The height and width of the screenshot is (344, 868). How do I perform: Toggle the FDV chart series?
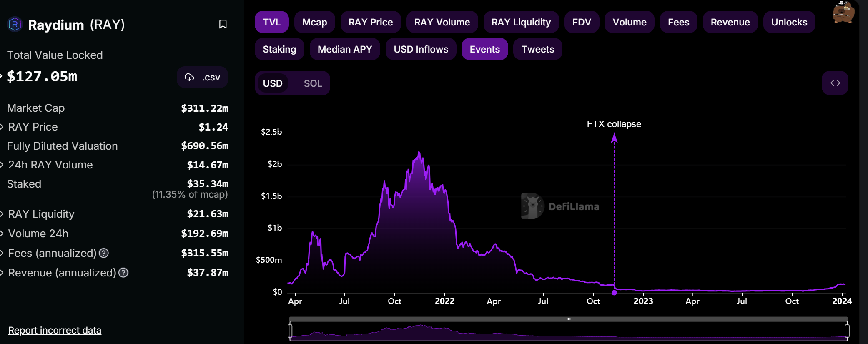click(x=582, y=22)
